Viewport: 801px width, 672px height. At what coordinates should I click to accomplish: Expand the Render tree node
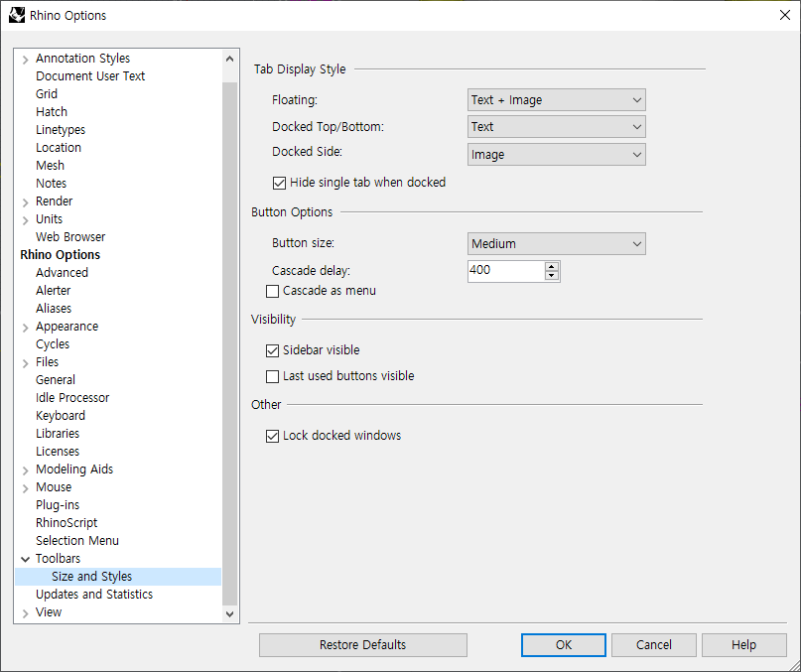click(x=25, y=202)
